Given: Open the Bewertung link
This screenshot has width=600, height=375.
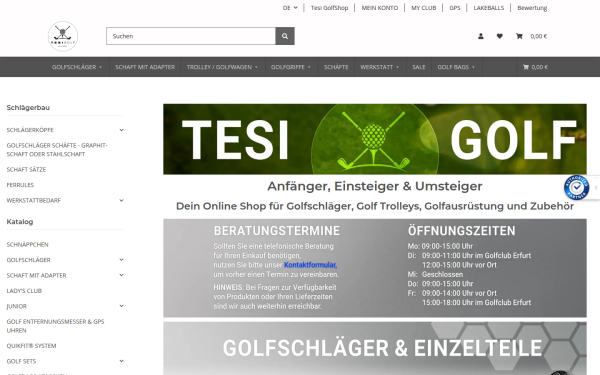Looking at the screenshot, I should click(x=532, y=8).
